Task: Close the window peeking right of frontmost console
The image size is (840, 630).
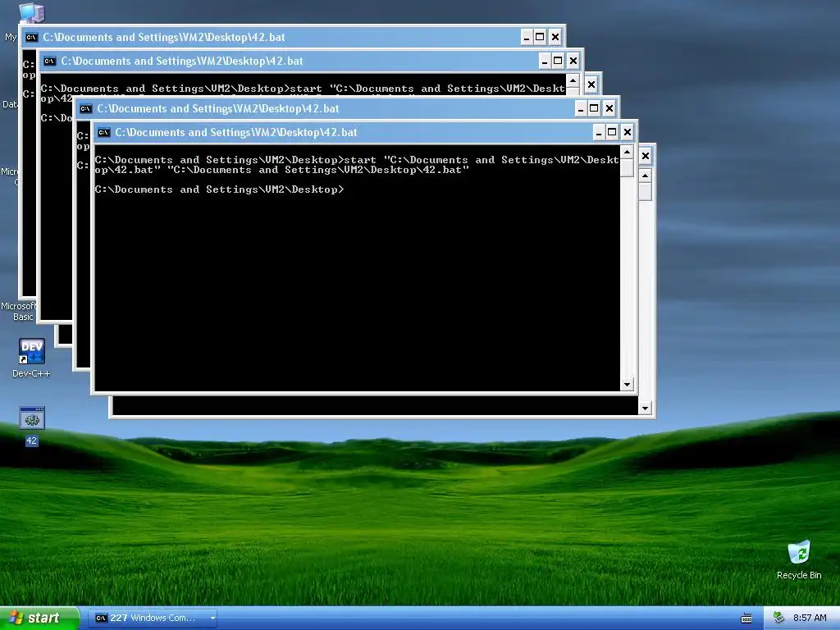Action: pos(646,156)
